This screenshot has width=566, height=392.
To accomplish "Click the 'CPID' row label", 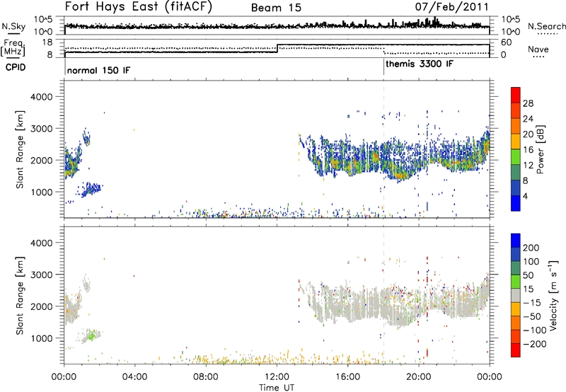I will click(x=16, y=67).
